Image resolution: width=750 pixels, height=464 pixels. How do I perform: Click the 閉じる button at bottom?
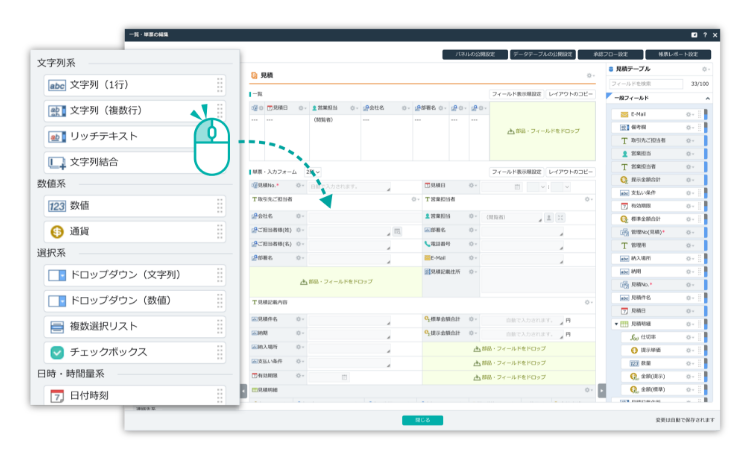(422, 420)
